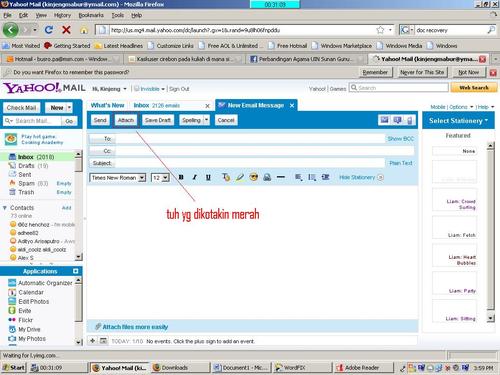Click the indent toolbar icon
Image resolution: width=500 pixels, height=375 pixels.
pyautogui.click(x=326, y=177)
